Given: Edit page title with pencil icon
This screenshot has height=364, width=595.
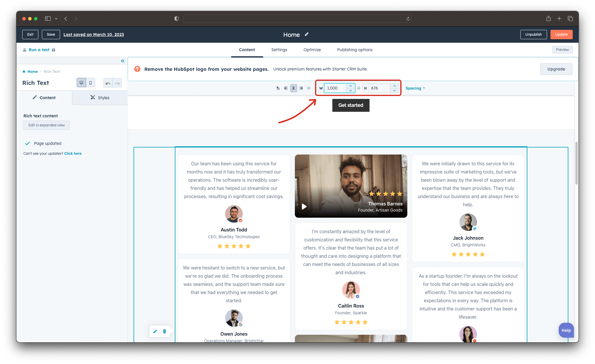Looking at the screenshot, I should pos(307,34).
